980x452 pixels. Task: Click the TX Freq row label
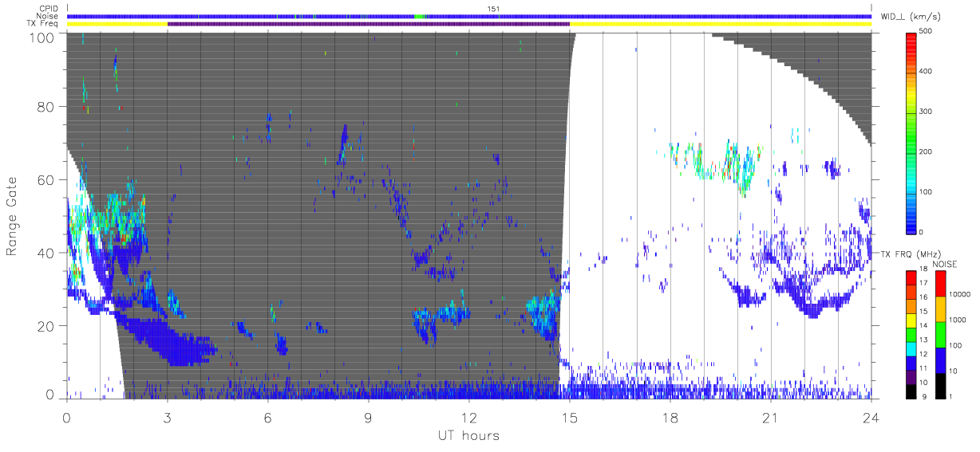[43, 24]
